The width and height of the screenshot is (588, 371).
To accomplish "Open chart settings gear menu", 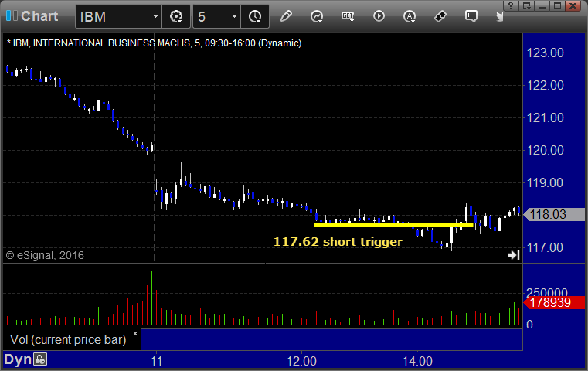I will (176, 16).
